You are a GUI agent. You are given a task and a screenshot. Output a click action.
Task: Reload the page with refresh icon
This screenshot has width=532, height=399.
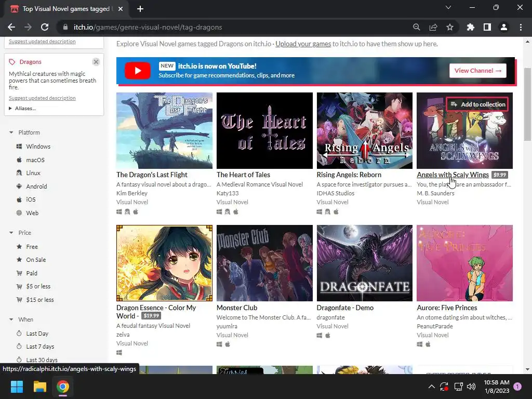[x=45, y=27]
